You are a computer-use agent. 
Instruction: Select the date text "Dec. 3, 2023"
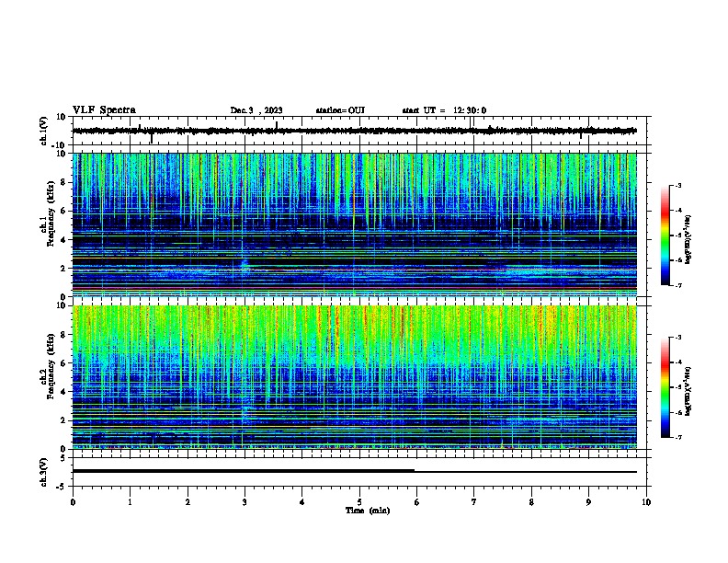coord(256,110)
